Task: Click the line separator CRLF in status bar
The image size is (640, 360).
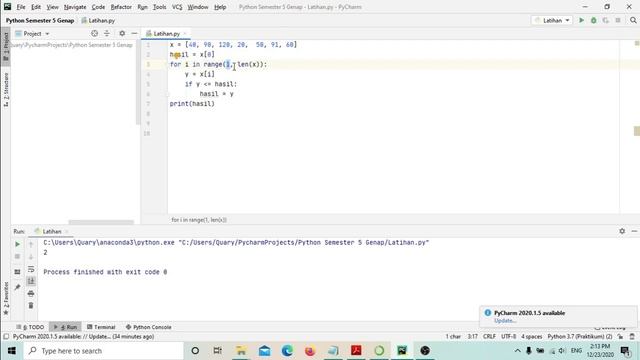Action: pyautogui.click(x=489, y=336)
